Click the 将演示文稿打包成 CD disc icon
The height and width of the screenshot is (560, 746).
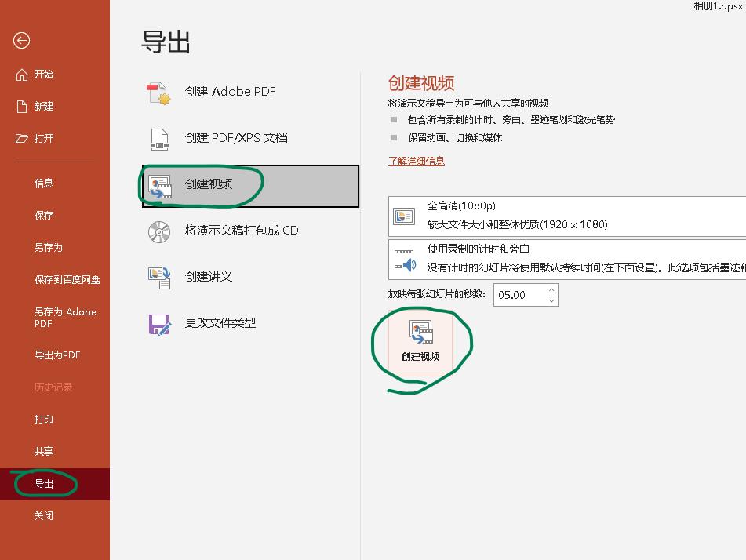click(x=158, y=232)
